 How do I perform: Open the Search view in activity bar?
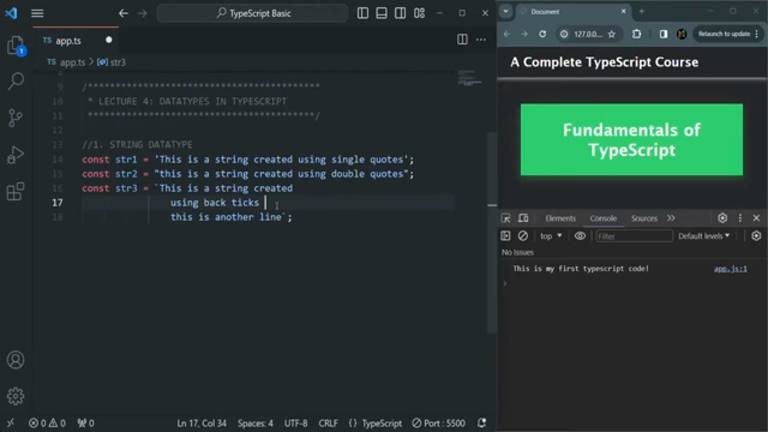click(16, 81)
